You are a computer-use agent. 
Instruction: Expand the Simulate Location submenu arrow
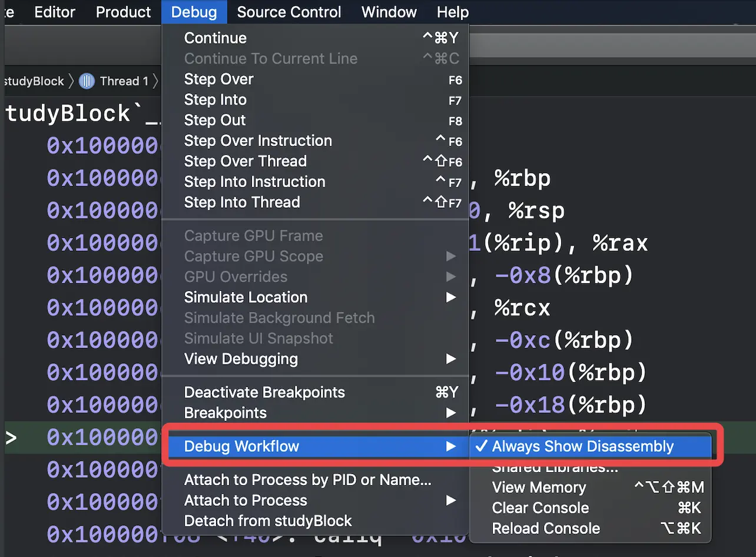click(450, 297)
